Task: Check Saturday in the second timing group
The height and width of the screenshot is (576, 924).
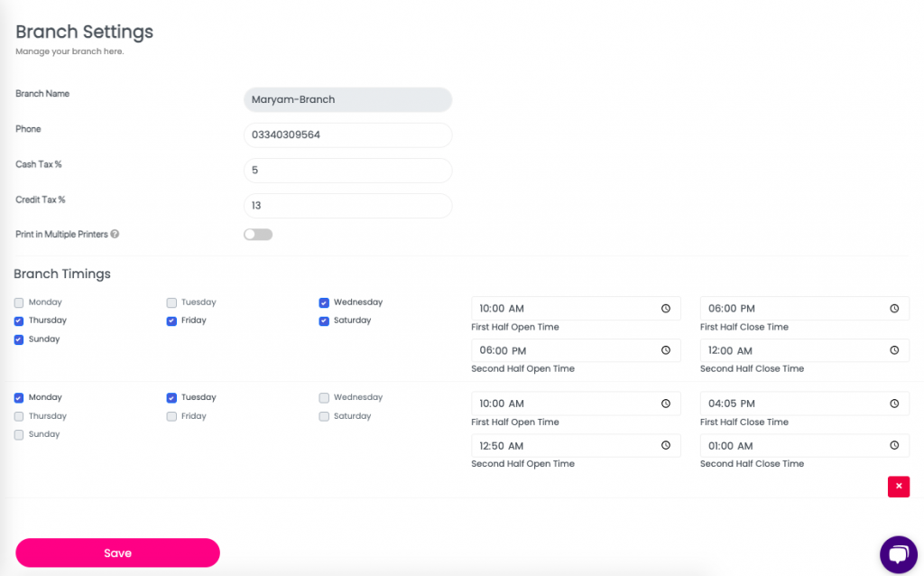Action: tap(324, 416)
